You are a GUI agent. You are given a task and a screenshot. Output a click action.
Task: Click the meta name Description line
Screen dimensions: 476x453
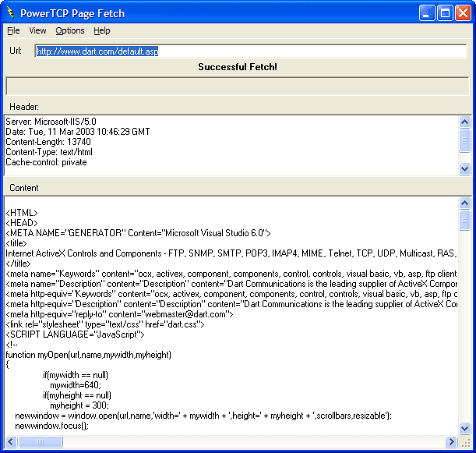pyautogui.click(x=231, y=284)
